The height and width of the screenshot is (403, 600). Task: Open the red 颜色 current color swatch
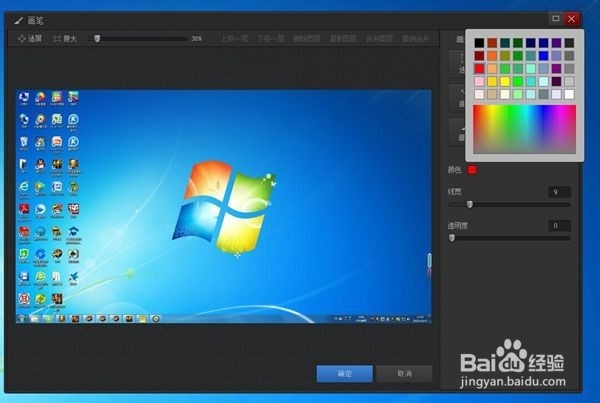(472, 170)
